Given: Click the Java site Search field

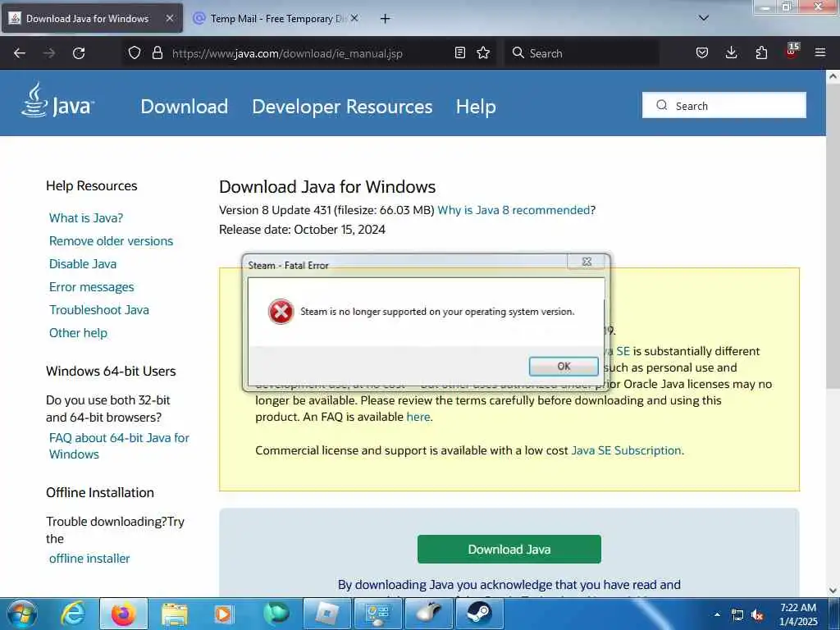Looking at the screenshot, I should pyautogui.click(x=724, y=106).
